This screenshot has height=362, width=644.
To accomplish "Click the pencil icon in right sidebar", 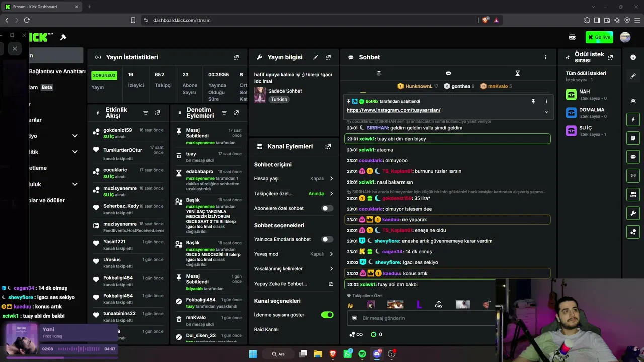I will coord(633,76).
